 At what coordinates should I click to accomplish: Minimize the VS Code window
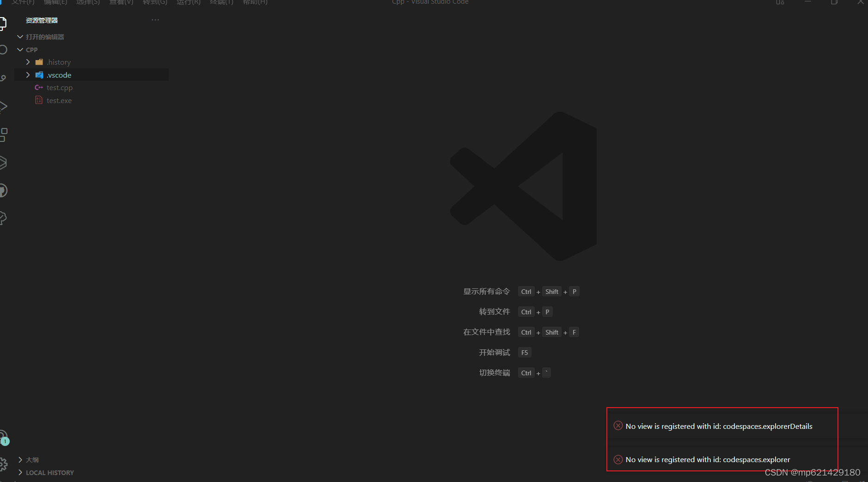click(808, 2)
